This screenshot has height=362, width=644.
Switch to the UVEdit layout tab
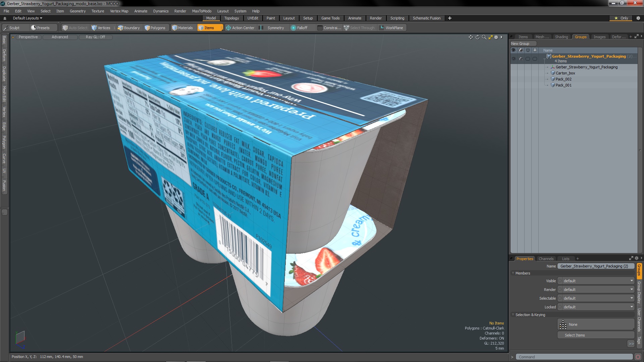(253, 18)
